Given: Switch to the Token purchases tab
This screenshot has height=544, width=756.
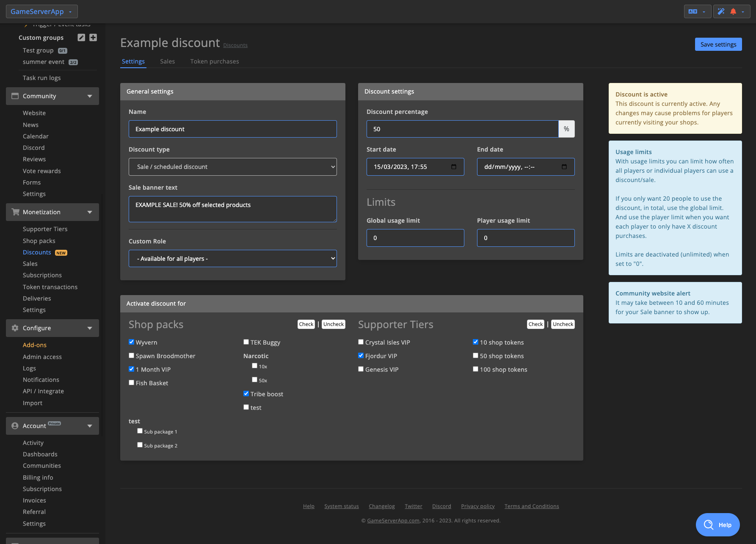Looking at the screenshot, I should [215, 61].
